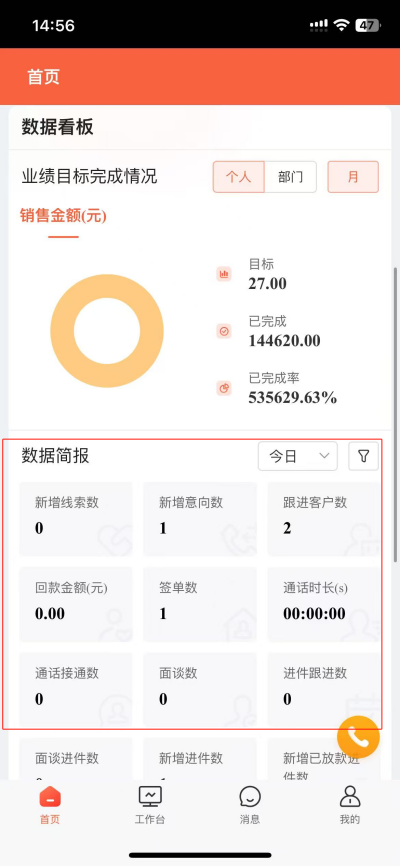
Task: Expand the 今日 date dropdown
Action: [298, 456]
